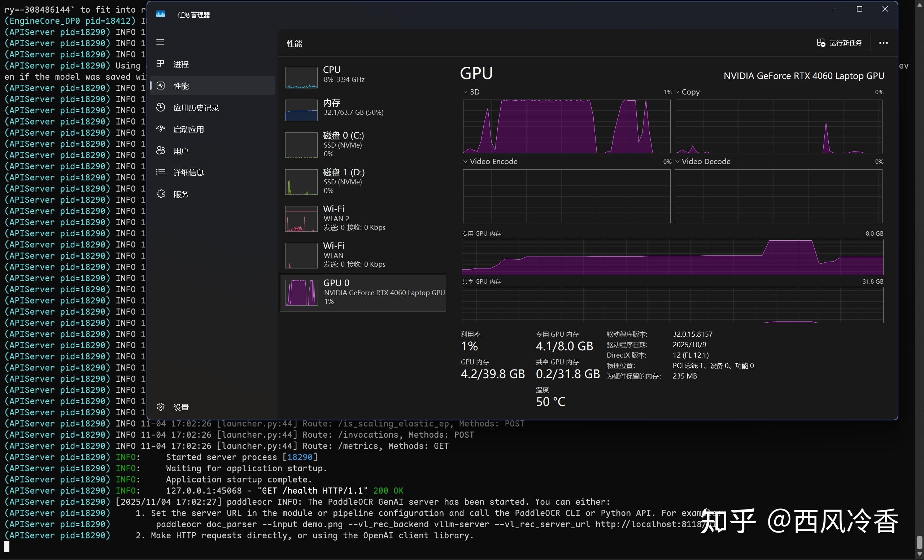Expand the 3D engine graph dropdown
This screenshot has width=924, height=560.
click(x=465, y=92)
